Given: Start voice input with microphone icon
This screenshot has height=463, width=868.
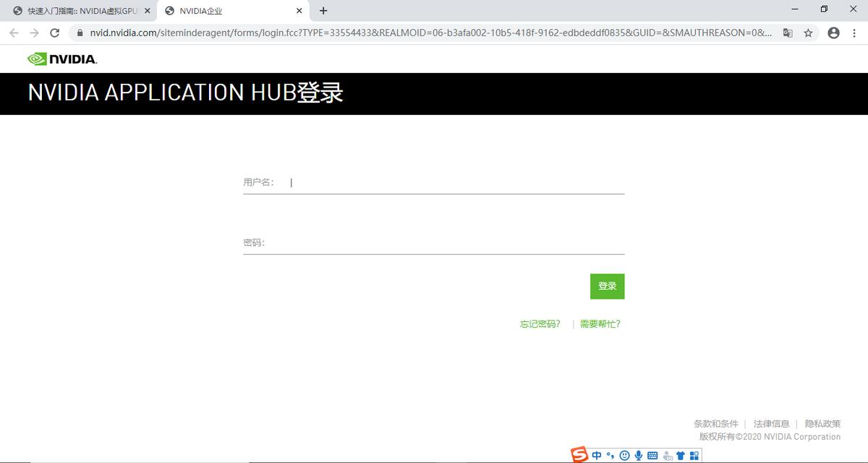Looking at the screenshot, I should click(639, 455).
